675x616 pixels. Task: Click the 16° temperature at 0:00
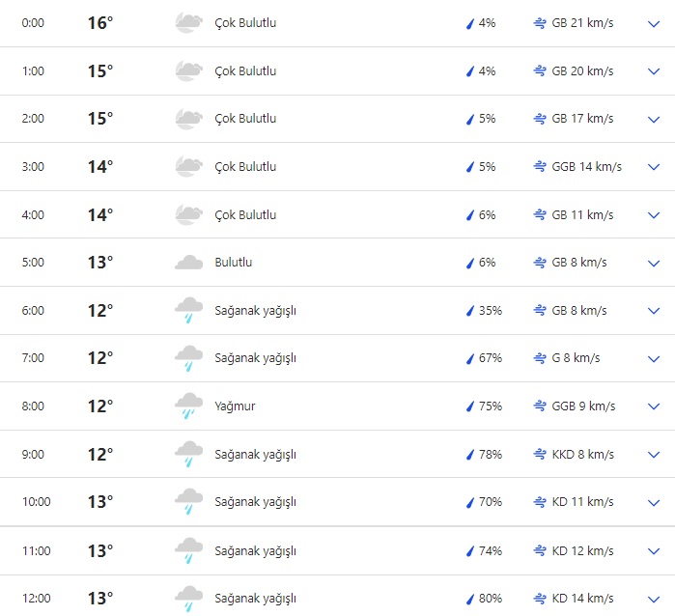coord(100,23)
